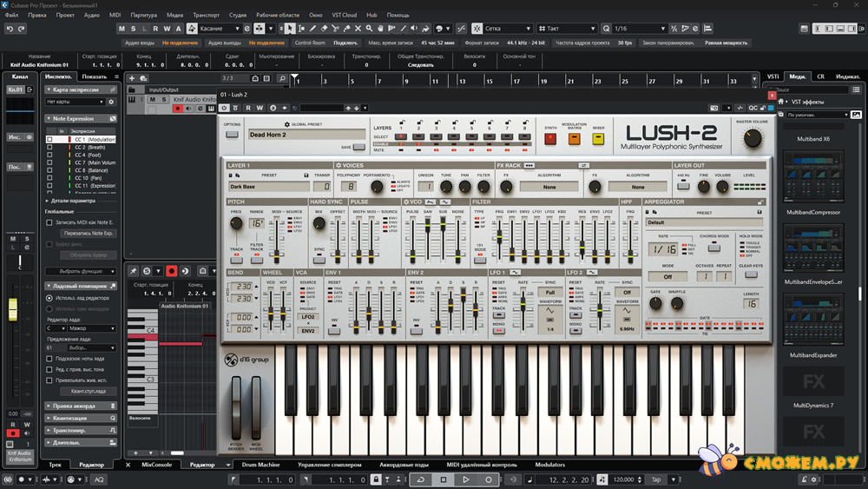
Task: Open the Транспорт menu
Action: point(206,15)
